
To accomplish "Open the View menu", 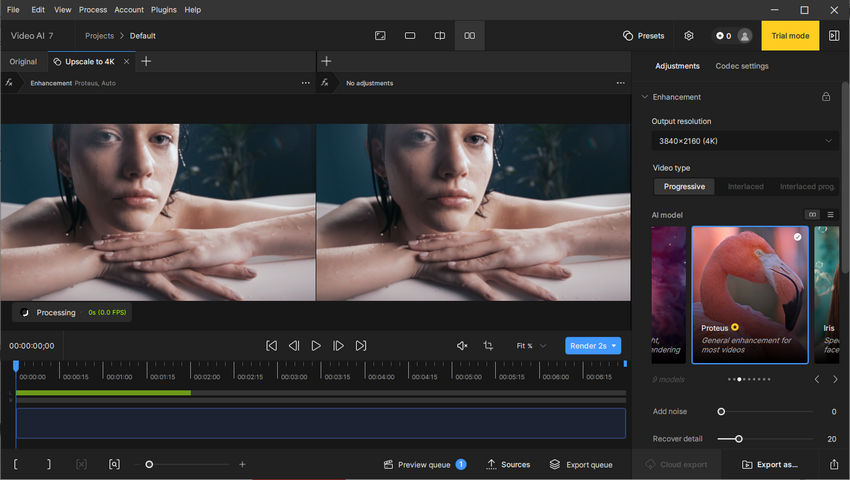I will tap(62, 10).
